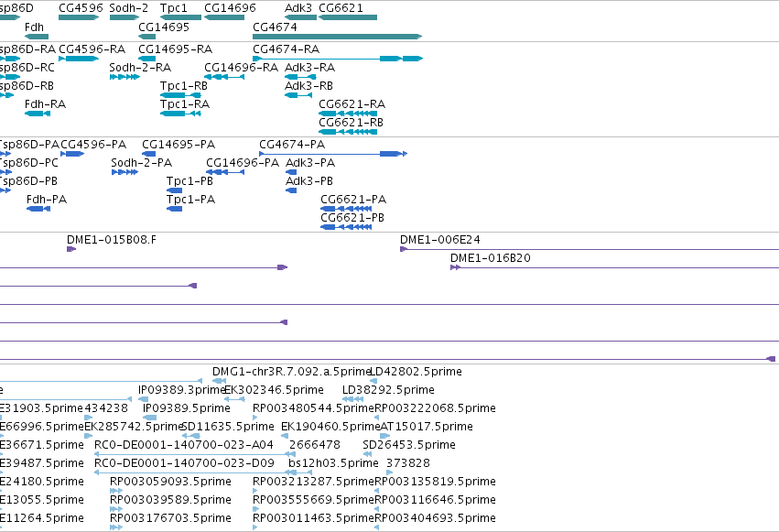Click the Adk3-RB transcript glyph
Screen dimensions: 779x532
point(298,95)
